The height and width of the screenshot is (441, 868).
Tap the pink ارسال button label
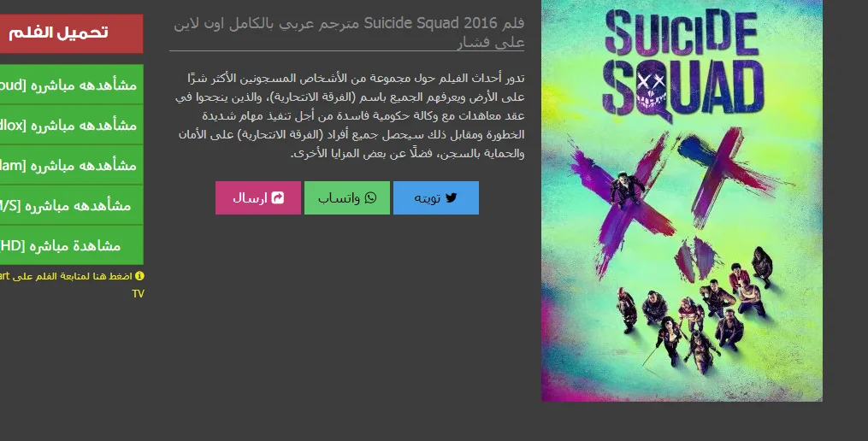point(250,198)
